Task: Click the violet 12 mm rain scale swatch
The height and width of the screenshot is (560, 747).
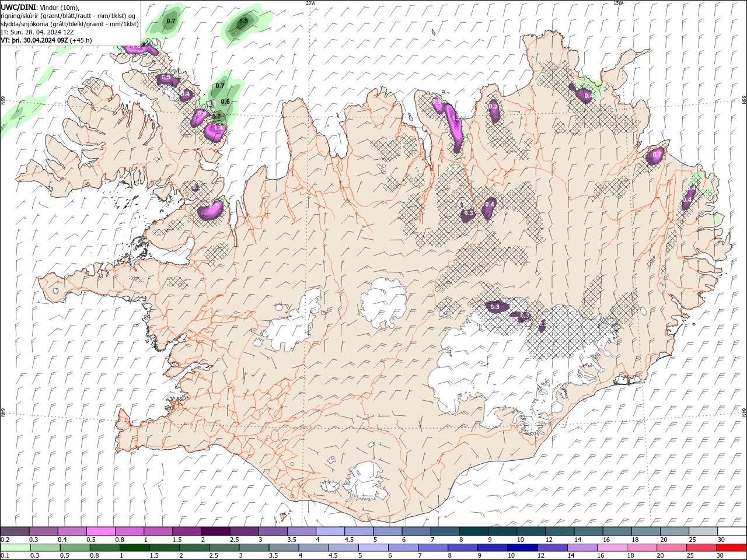Action: tap(551, 548)
